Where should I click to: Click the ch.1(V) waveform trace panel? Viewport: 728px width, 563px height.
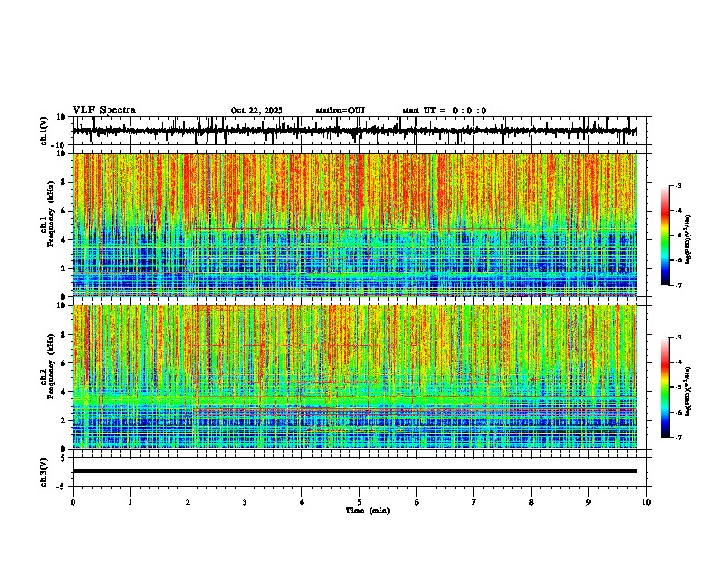point(361,131)
